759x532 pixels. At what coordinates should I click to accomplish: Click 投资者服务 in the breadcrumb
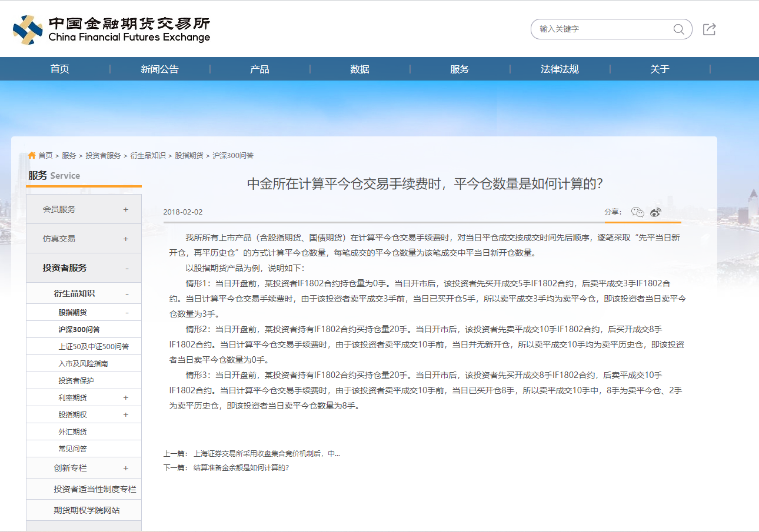coord(103,156)
